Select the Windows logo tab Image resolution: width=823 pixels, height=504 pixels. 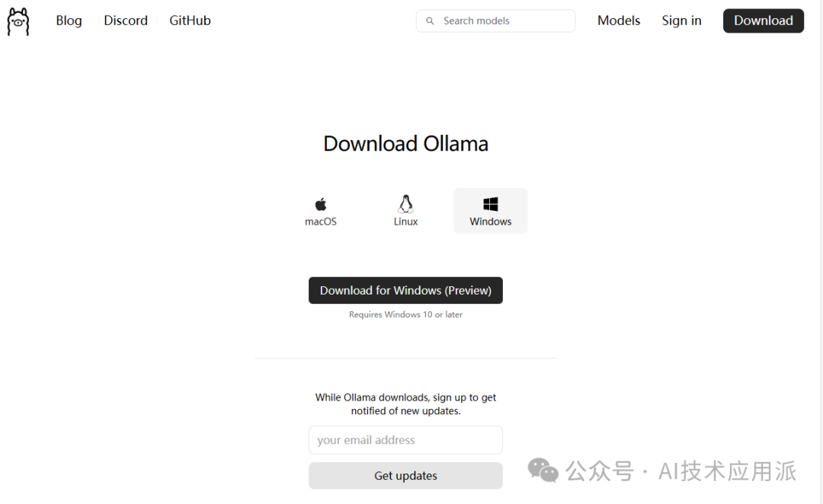tap(490, 211)
